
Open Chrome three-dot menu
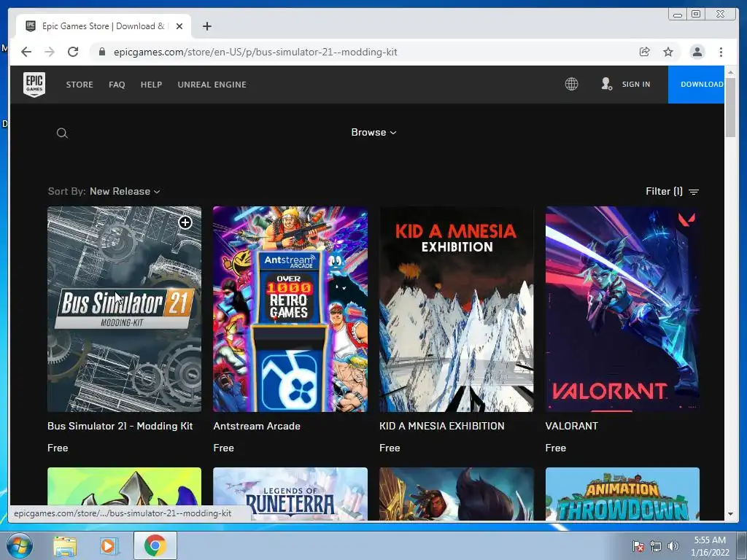[721, 52]
